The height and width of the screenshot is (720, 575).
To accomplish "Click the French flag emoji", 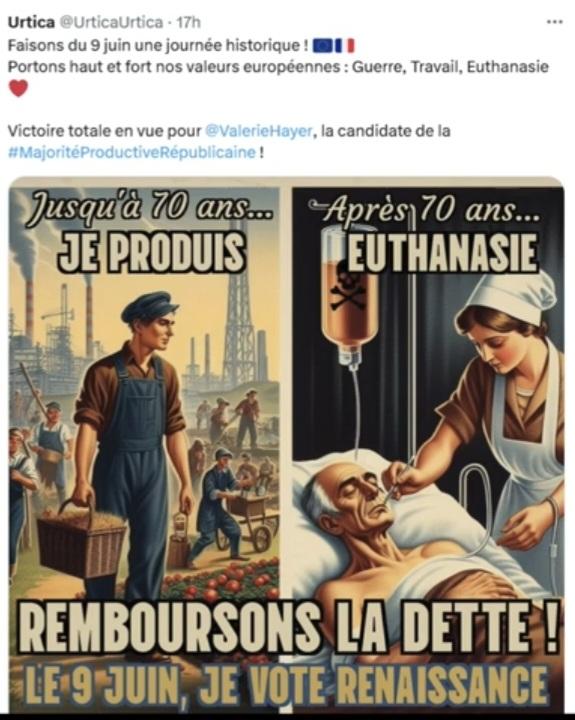I will pos(345,46).
